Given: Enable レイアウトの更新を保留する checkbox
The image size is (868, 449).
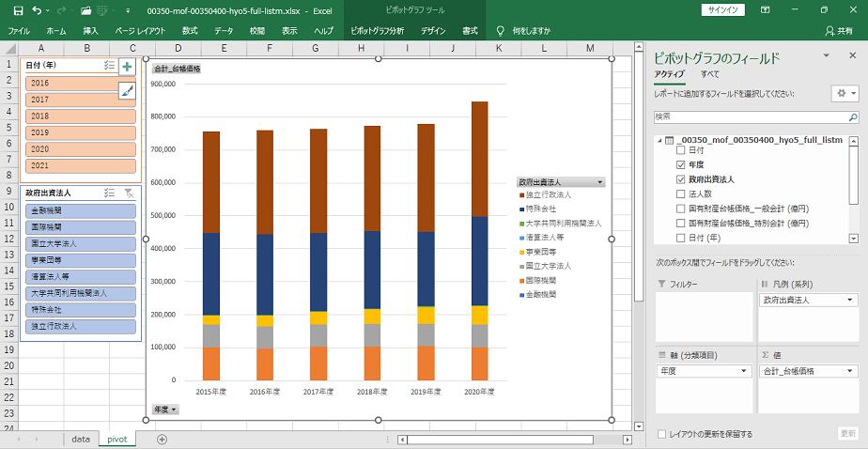Looking at the screenshot, I should [x=662, y=434].
